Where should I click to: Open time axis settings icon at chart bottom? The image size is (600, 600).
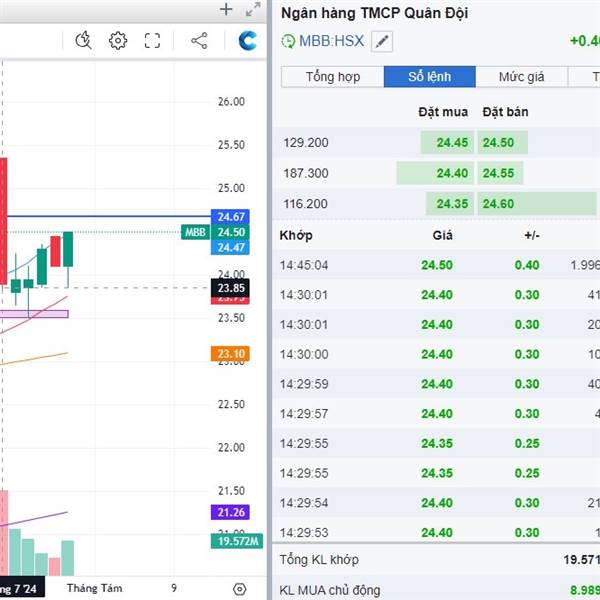click(240, 589)
